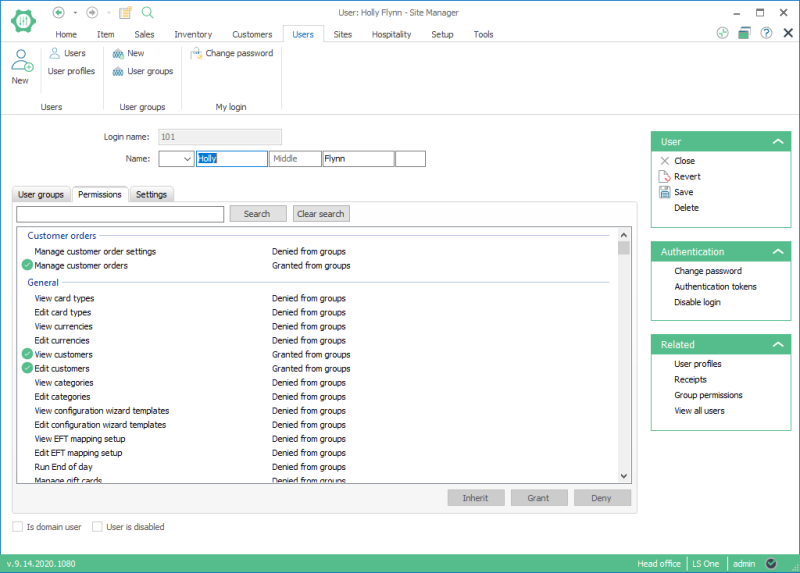The width and height of the screenshot is (800, 573).
Task: Open help via question mark icon
Action: click(766, 33)
